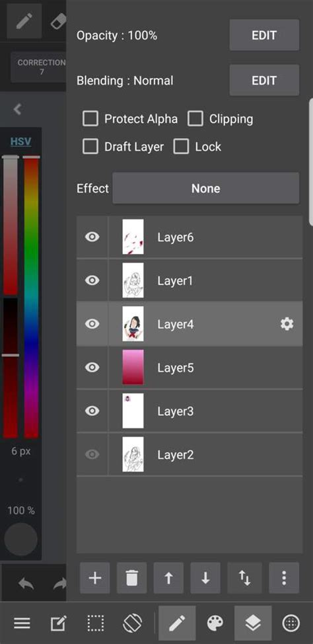This screenshot has width=313, height=644.
Task: Open Layer4 settings gear icon
Action: [x=287, y=325]
